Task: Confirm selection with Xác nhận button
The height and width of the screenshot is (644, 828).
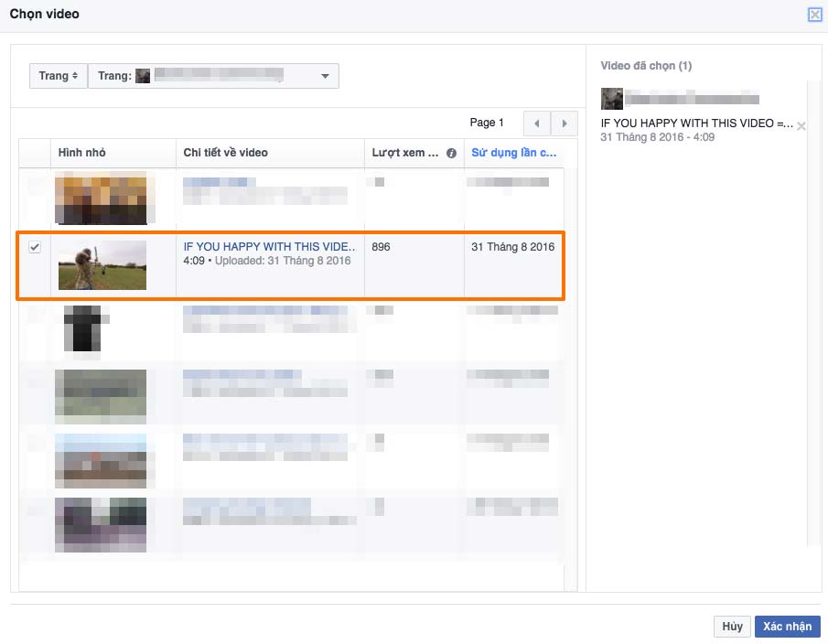Action: point(788,627)
